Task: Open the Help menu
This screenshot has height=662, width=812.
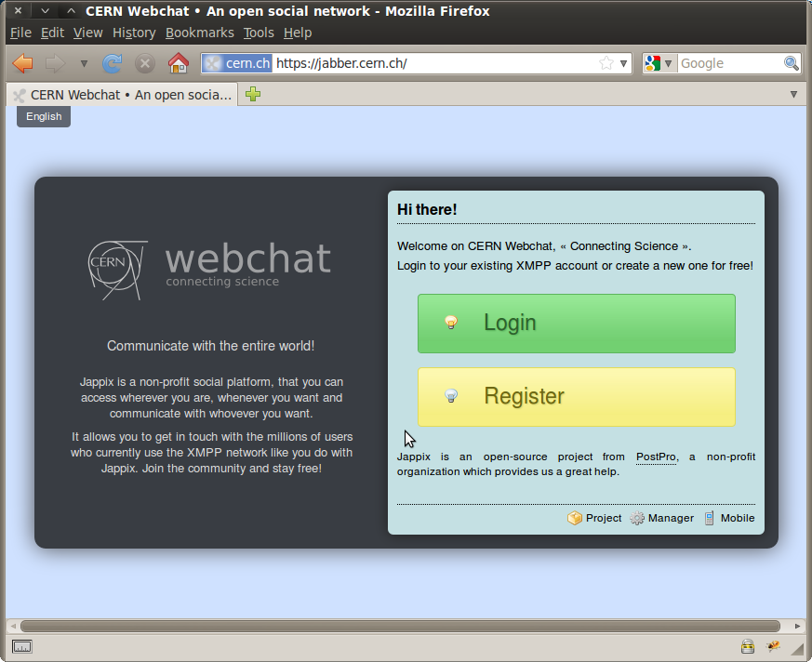Action: [298, 33]
